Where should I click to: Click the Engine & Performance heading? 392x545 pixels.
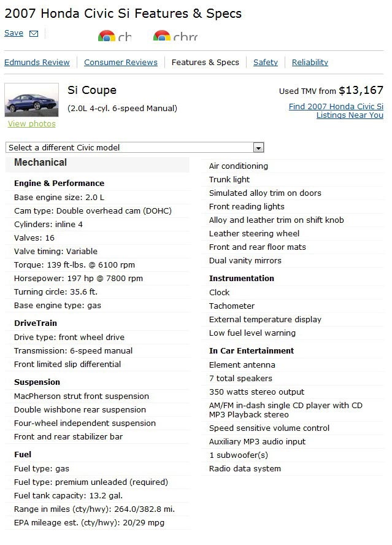pyautogui.click(x=59, y=183)
